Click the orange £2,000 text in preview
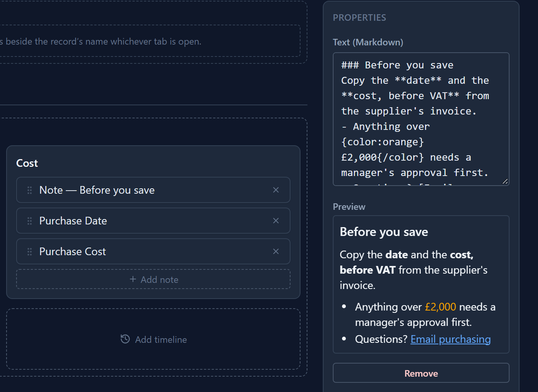The image size is (538, 392). [x=440, y=307]
